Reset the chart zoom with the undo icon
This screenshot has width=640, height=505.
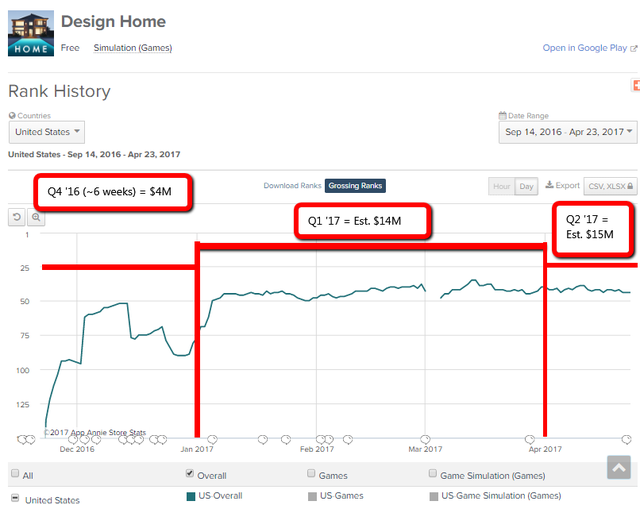click(x=17, y=217)
